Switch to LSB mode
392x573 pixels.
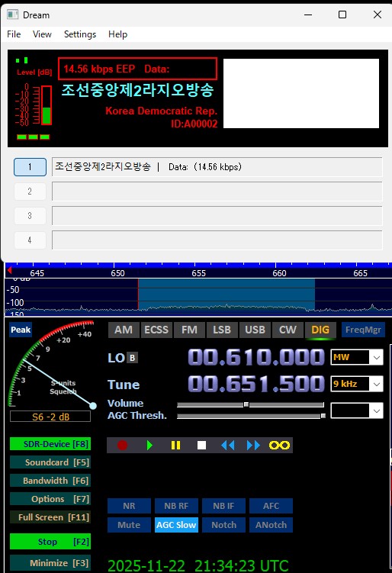(x=222, y=330)
